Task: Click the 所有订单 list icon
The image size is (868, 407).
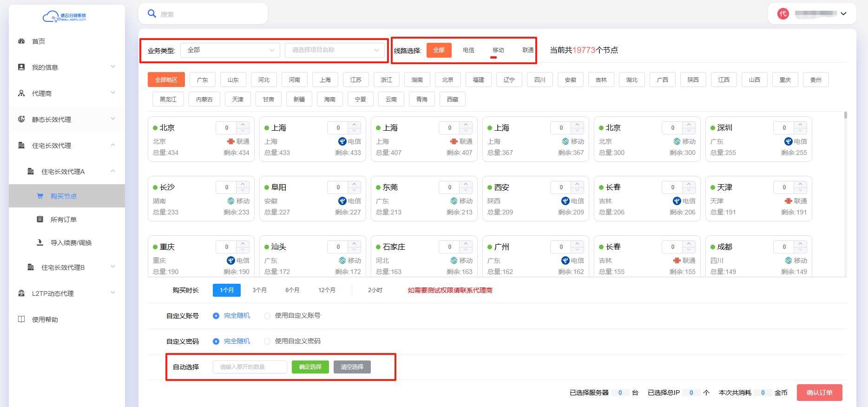Action: pos(40,219)
